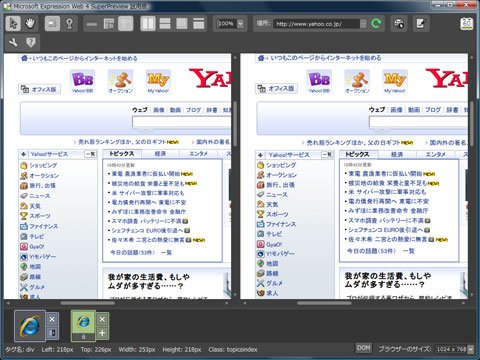Click オフィス版 button in right pane
The image size is (480, 360).
[x=277, y=89]
